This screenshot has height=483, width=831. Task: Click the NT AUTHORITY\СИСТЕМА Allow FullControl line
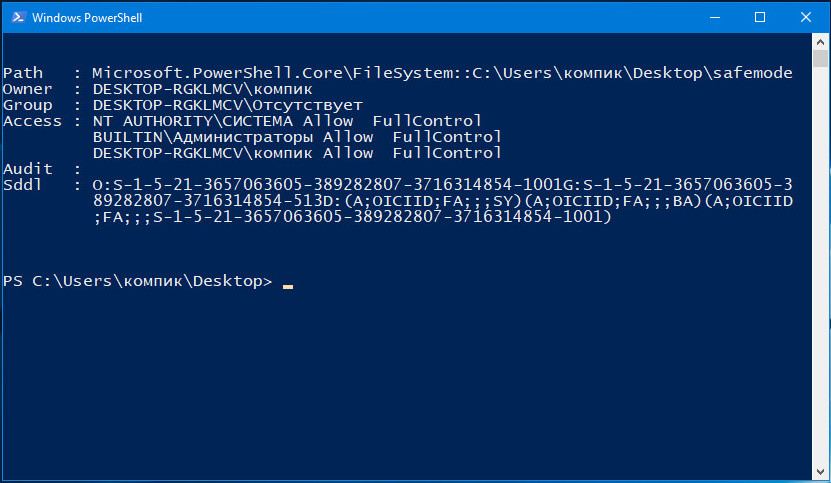click(287, 121)
